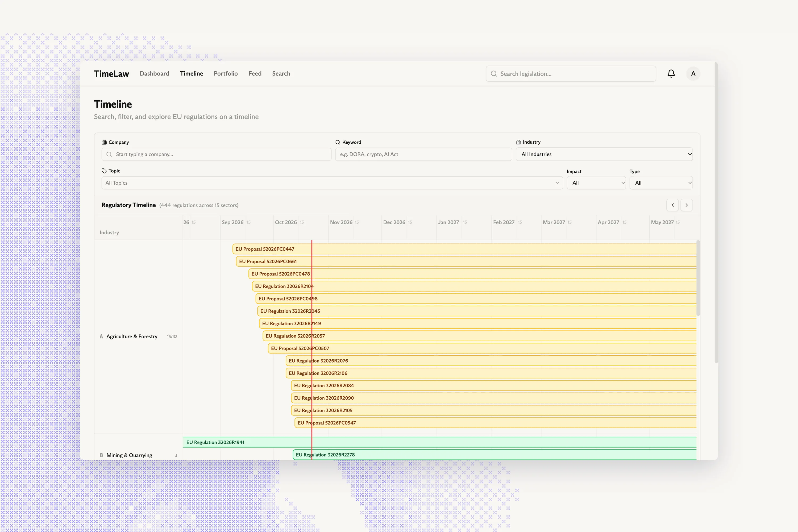798x532 pixels.
Task: Advance timeline to next period
Action: pyautogui.click(x=687, y=205)
